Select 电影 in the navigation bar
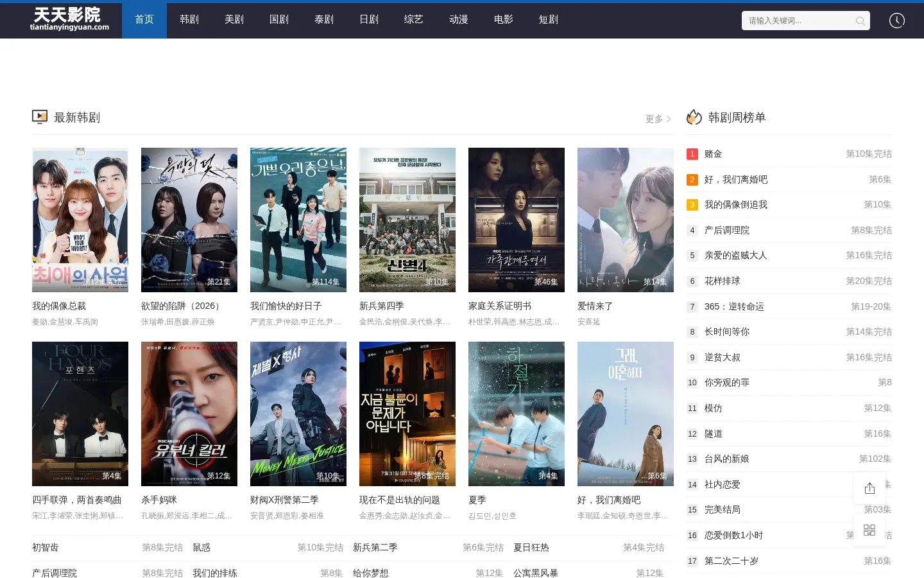Viewport: 924px width, 578px height. click(x=504, y=20)
